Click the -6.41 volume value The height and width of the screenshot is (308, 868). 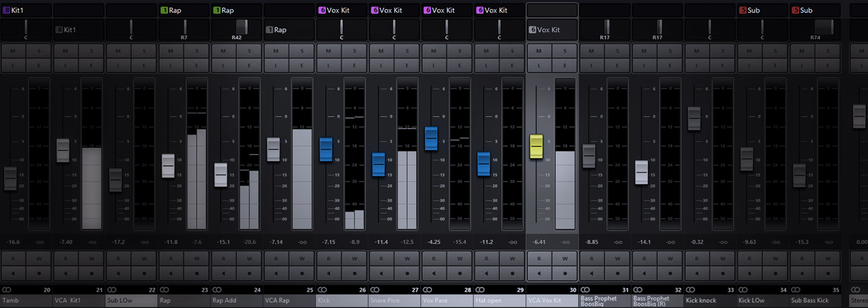coord(539,242)
